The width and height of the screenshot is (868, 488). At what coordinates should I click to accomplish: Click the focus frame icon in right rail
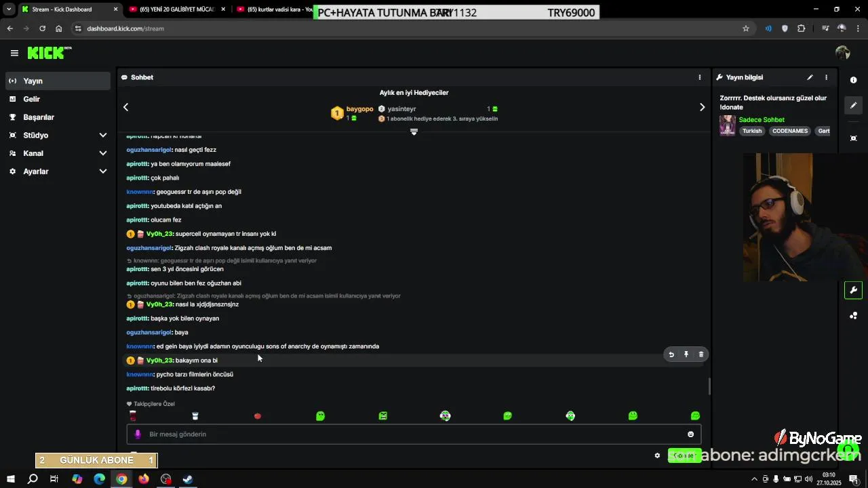coord(853,138)
